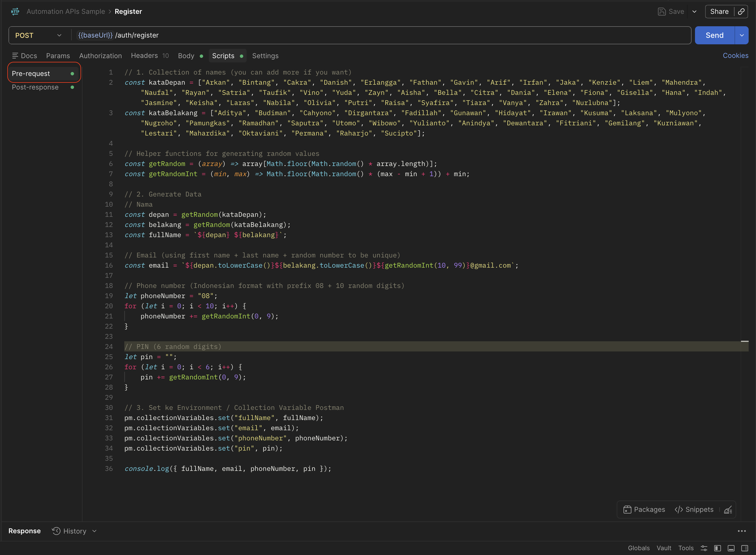Open the sliders settings icon in status bar
Viewport: 756px width, 555px height.
[x=704, y=548]
